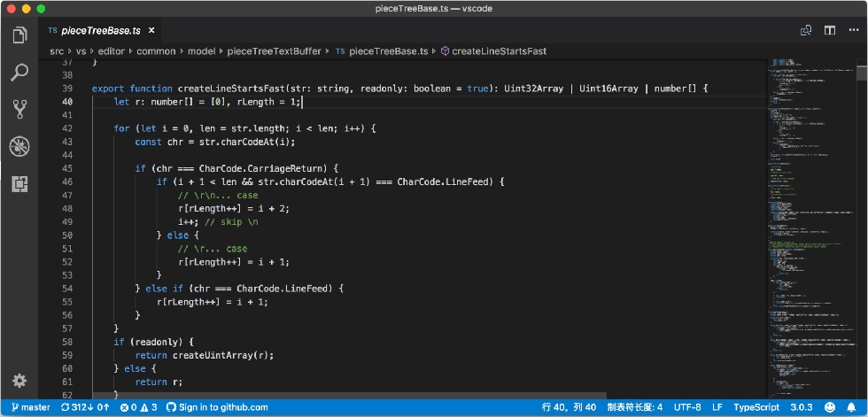The height and width of the screenshot is (417, 868).
Task: Click the export keyword on line 39
Action: click(x=108, y=89)
